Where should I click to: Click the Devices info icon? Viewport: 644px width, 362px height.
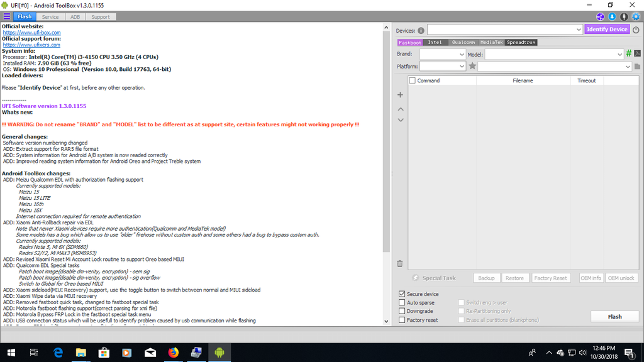[421, 30]
